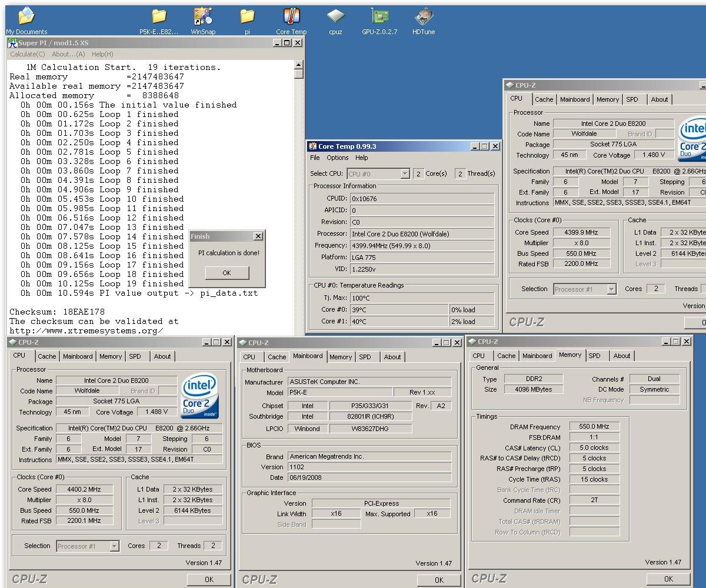Click OK in the Mainboard CPU-Z window

tap(439, 580)
